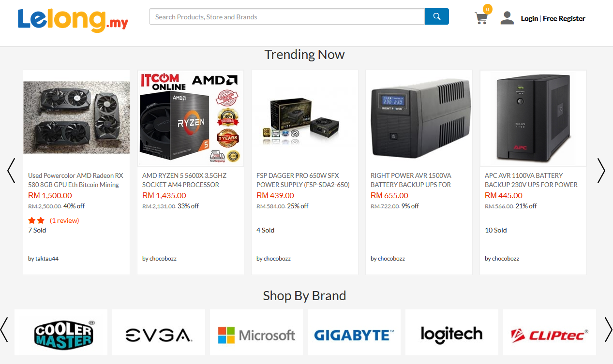Focus the Search Products, Store and Brands field
This screenshot has width=613, height=364.
click(287, 16)
